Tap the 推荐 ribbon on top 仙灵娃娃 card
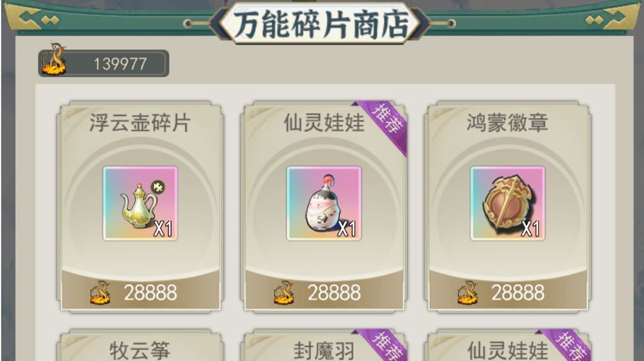This screenshot has width=644, height=361. point(385,123)
